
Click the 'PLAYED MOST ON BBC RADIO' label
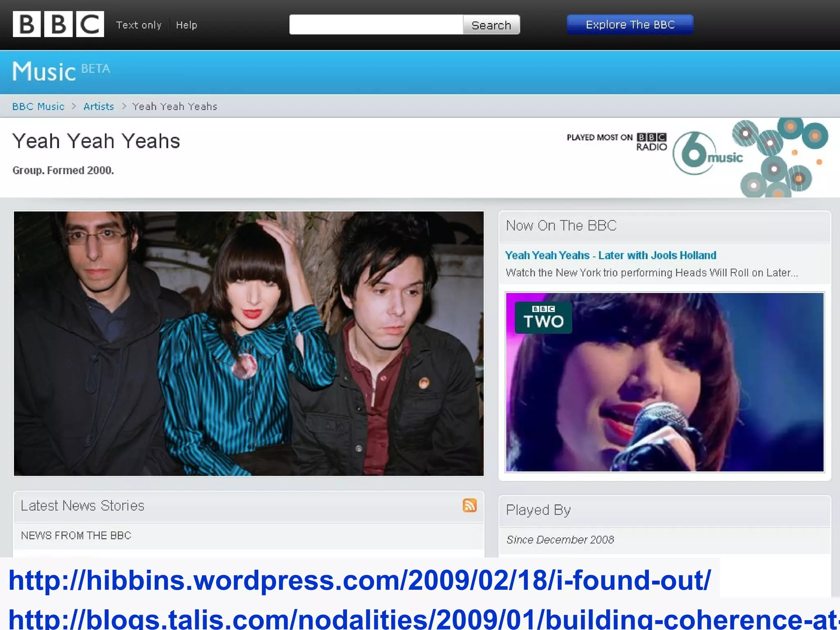click(x=617, y=142)
